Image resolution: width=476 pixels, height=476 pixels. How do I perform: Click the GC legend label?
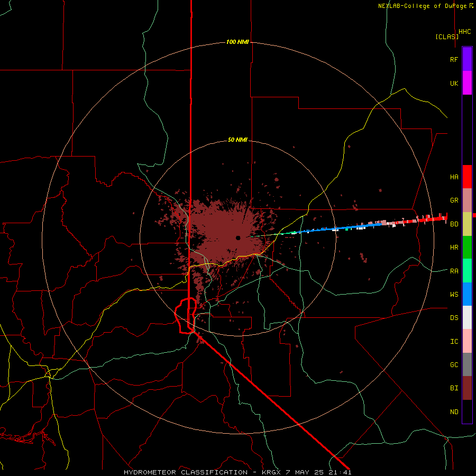454,364
